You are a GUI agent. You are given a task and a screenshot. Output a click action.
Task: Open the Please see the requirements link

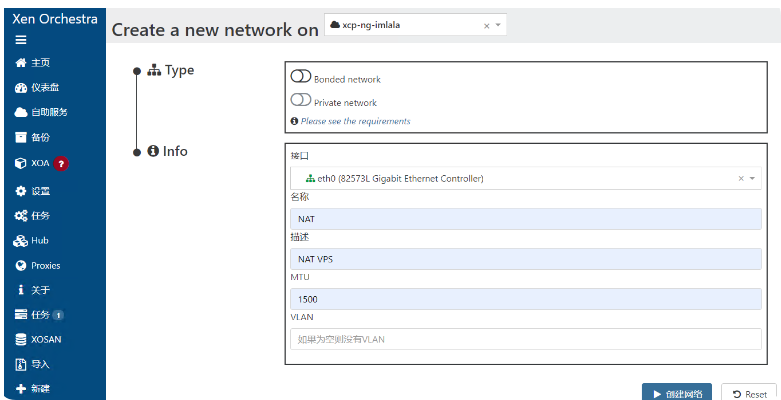(356, 121)
